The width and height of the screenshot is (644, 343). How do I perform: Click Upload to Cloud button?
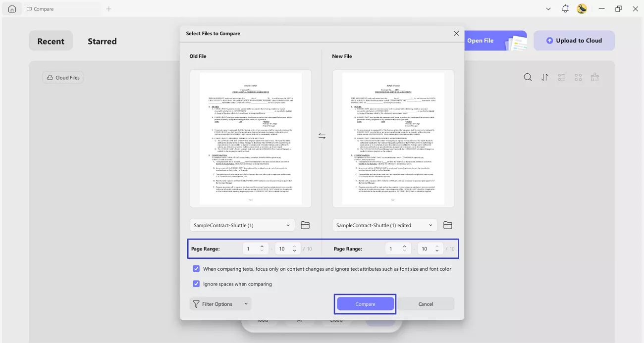click(x=574, y=41)
